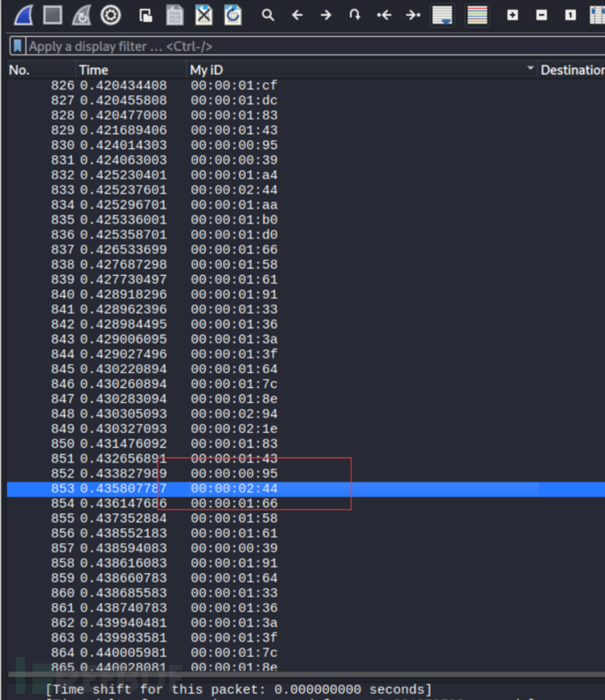Image resolution: width=605 pixels, height=700 pixels.
Task: Save this capture file
Action: (x=174, y=15)
